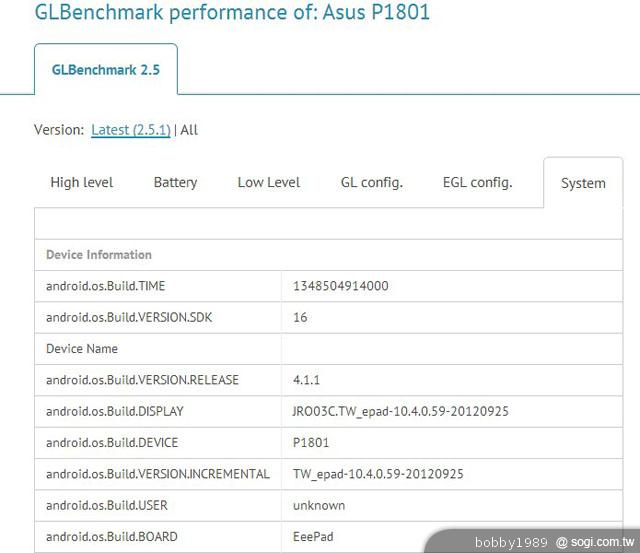Click the Device Name row label
Viewport: 640px width, 553px height.
coord(82,349)
